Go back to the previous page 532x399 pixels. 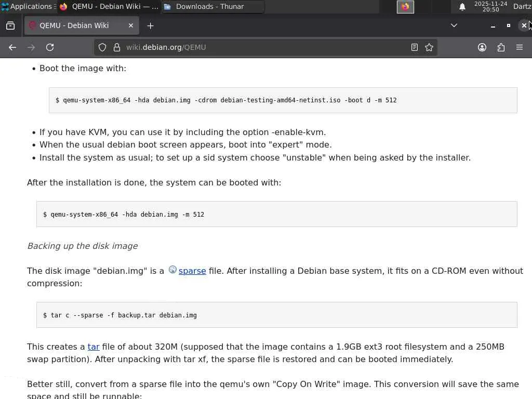[12, 47]
